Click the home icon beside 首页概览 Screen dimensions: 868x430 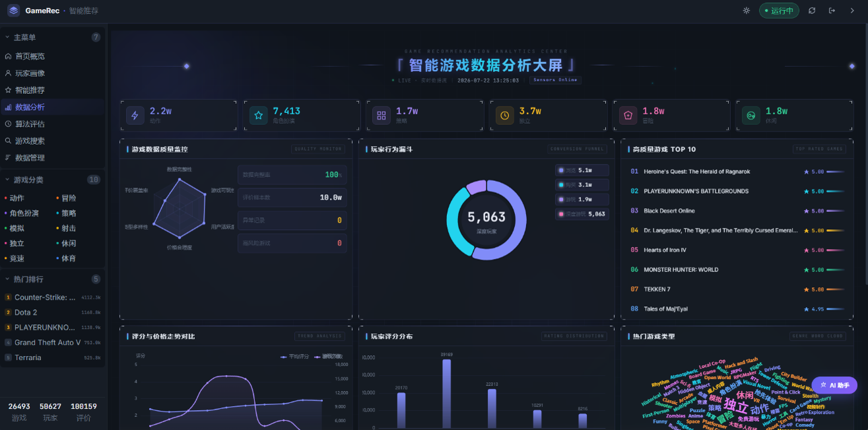pyautogui.click(x=8, y=56)
